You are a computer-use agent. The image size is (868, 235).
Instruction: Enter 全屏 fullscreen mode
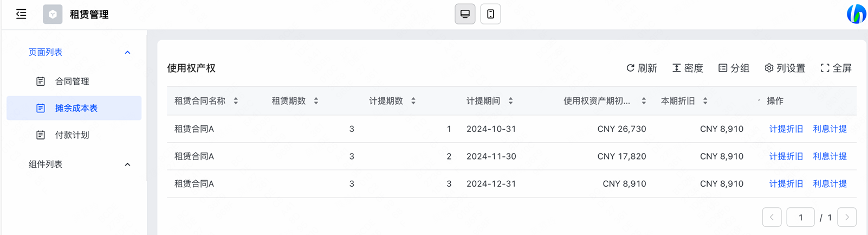tap(836, 68)
